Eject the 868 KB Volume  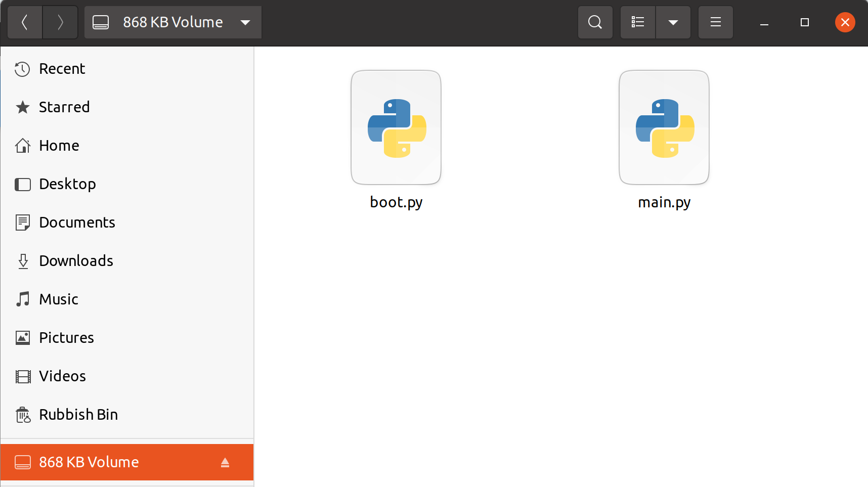225,462
